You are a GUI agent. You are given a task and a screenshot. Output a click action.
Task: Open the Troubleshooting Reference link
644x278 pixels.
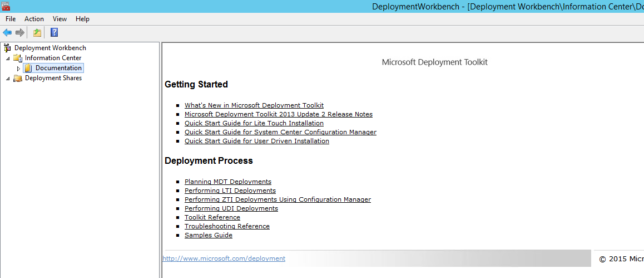227,227
